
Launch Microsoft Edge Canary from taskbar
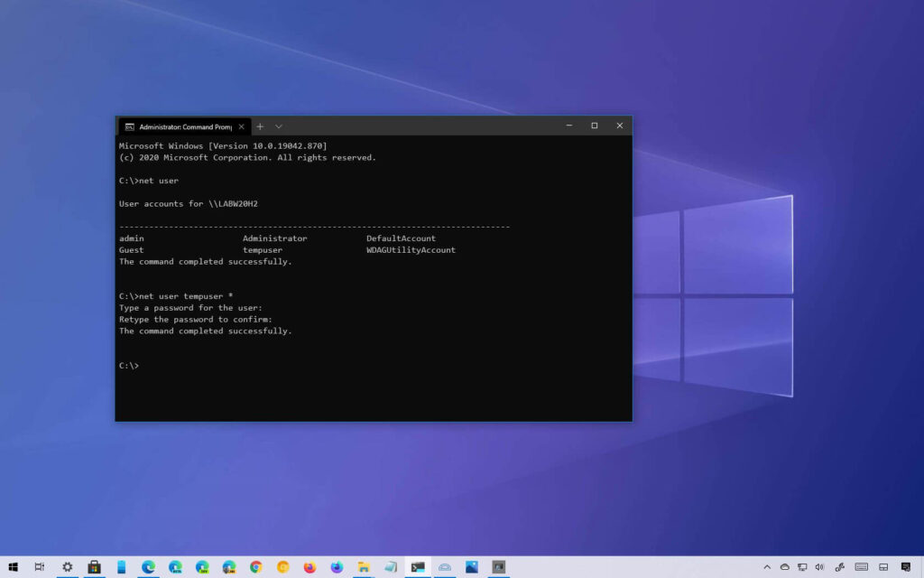(x=229, y=567)
